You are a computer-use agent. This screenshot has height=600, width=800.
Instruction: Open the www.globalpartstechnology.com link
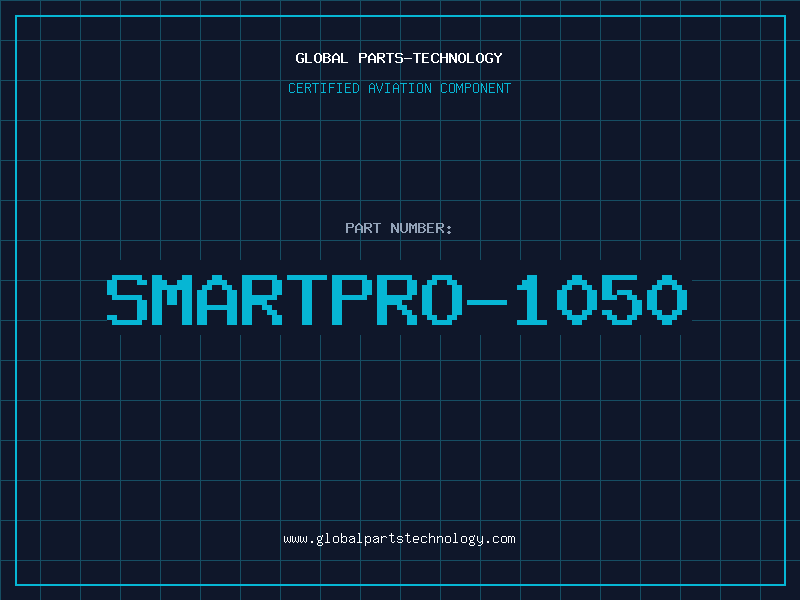pos(399,539)
